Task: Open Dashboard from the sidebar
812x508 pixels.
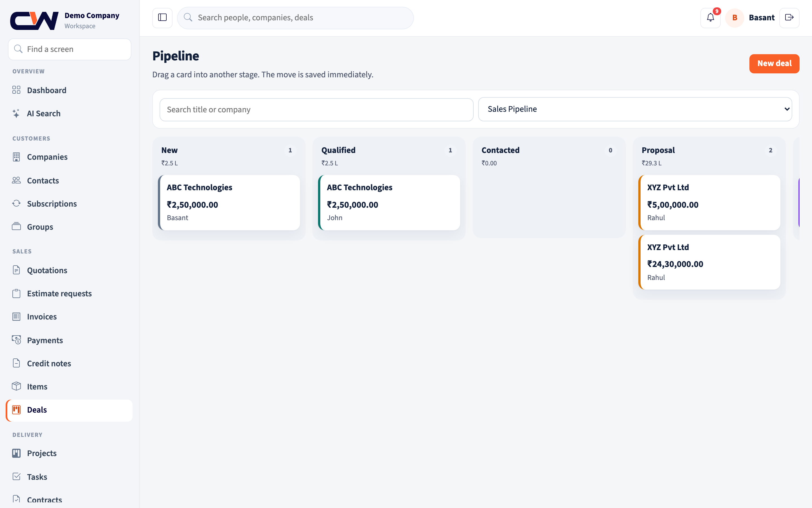Action: pyautogui.click(x=69, y=90)
